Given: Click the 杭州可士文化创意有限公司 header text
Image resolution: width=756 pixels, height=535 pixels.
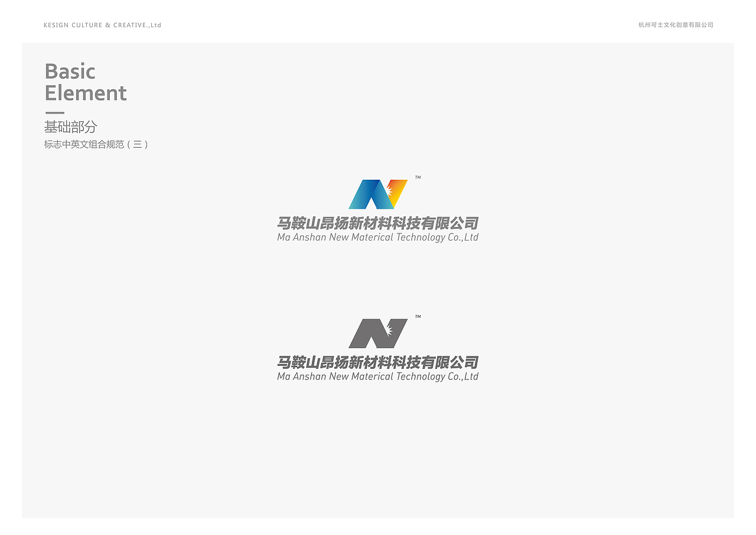Looking at the screenshot, I should click(675, 25).
